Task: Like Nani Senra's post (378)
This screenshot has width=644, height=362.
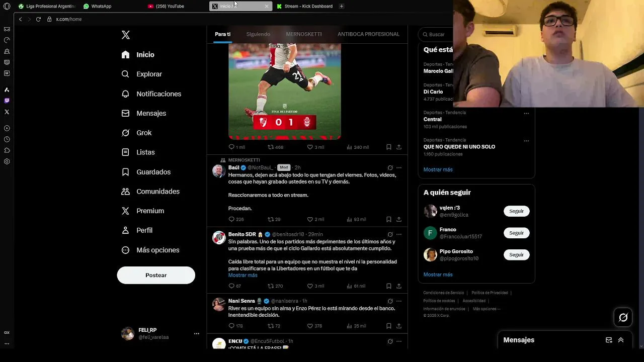Action: click(310, 326)
